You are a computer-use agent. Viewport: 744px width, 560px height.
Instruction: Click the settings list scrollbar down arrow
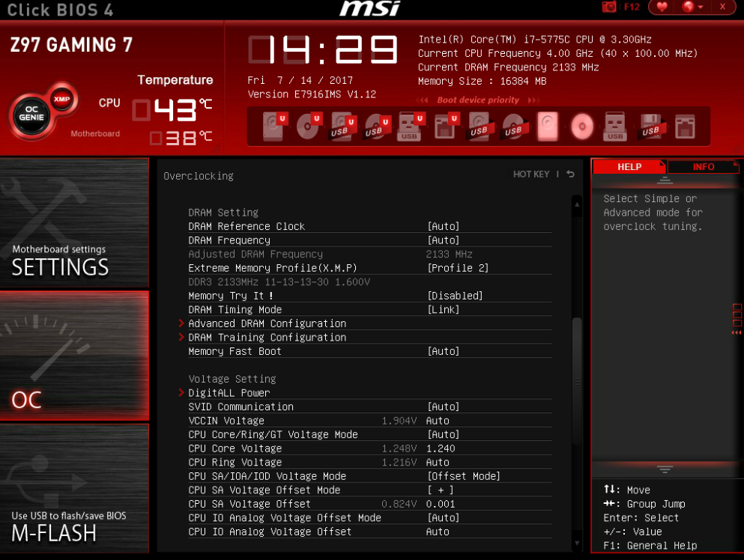(x=577, y=544)
